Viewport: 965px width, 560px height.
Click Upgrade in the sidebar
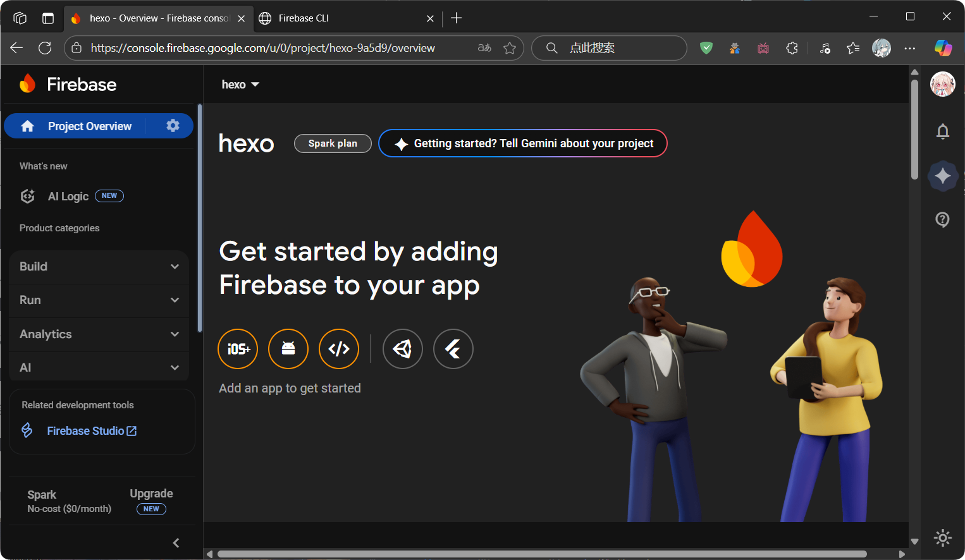151,494
